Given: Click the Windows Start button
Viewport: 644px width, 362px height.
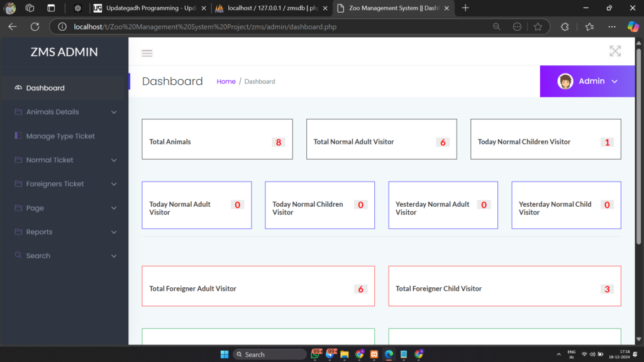Looking at the screenshot, I should (225, 354).
